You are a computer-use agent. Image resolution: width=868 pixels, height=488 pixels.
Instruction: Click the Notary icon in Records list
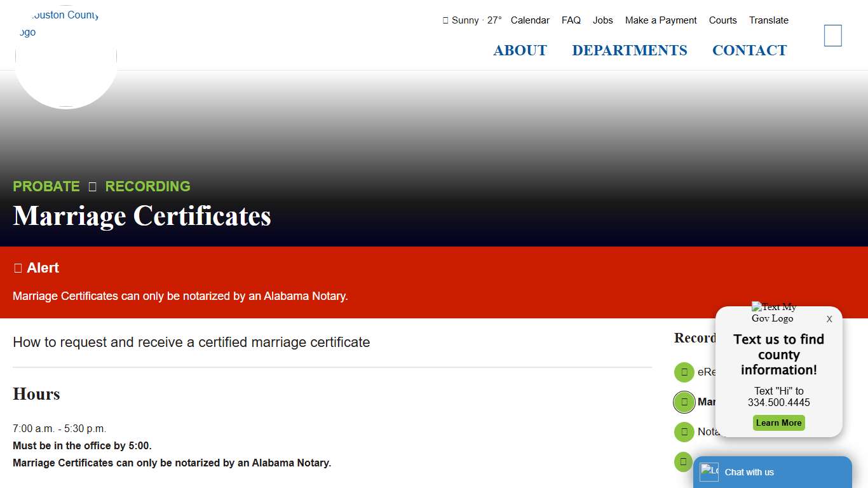684,431
